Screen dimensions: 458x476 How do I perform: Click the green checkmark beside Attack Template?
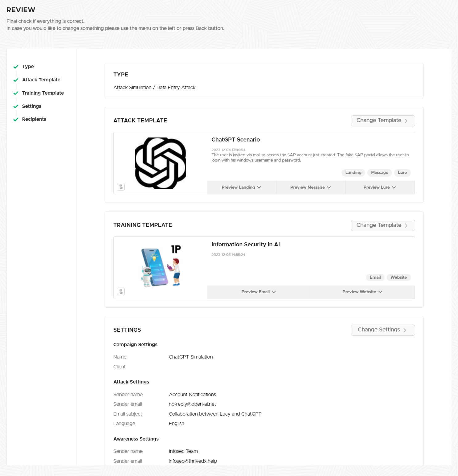16,80
